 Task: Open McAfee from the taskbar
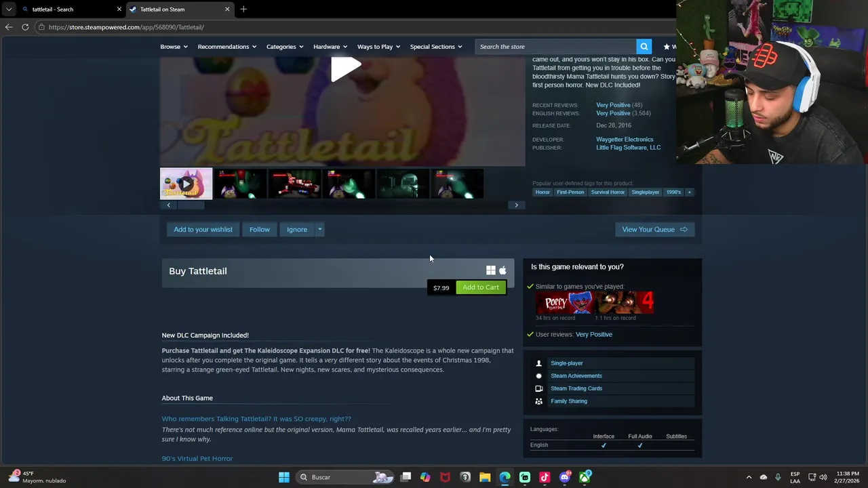click(445, 477)
